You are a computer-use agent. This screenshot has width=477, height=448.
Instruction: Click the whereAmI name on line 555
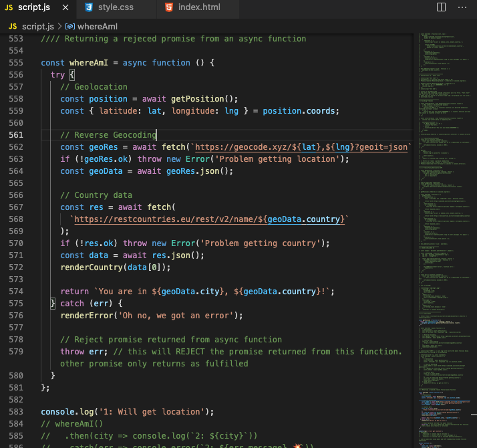89,63
